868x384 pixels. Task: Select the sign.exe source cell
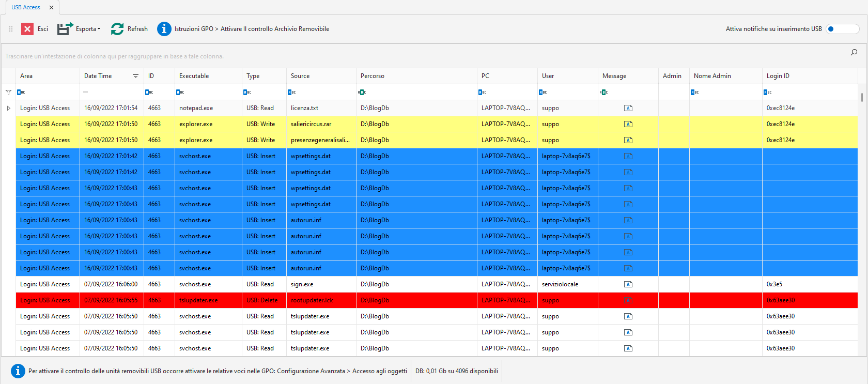point(321,284)
